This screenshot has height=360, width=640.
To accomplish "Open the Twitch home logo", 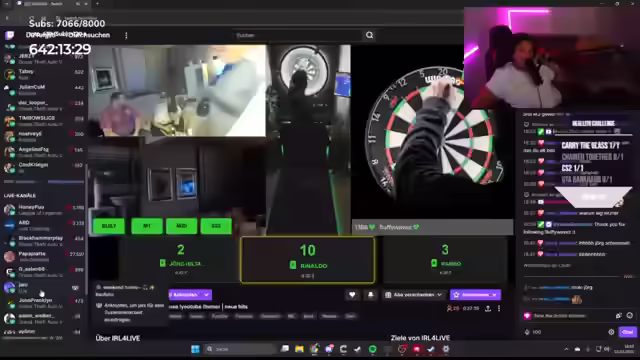I will point(9,35).
